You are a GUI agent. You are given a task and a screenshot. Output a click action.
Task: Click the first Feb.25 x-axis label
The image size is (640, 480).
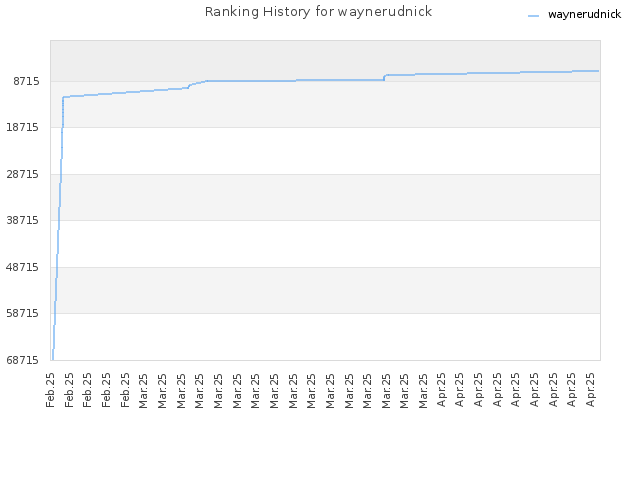[51, 390]
